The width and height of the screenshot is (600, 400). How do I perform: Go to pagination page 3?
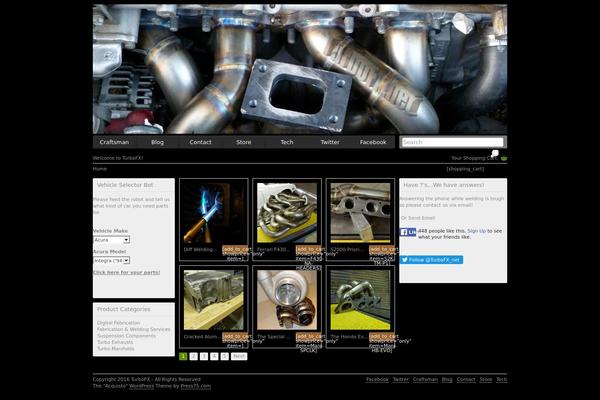point(204,356)
